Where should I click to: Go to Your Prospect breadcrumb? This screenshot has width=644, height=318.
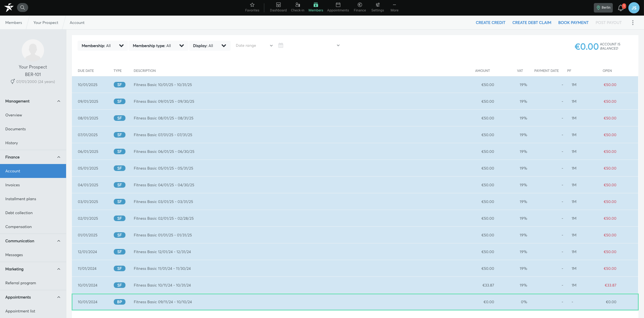point(46,23)
